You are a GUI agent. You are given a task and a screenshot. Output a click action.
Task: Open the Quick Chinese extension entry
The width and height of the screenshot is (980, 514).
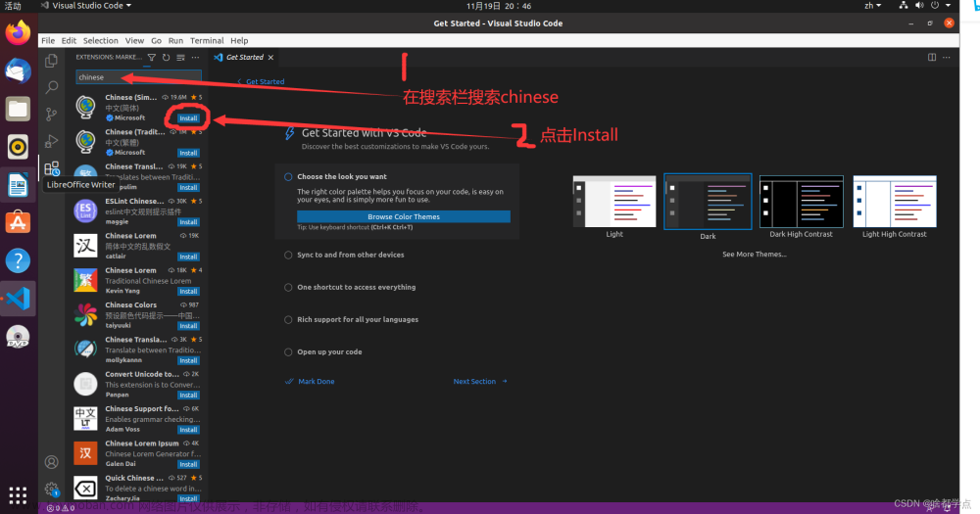pos(138,488)
